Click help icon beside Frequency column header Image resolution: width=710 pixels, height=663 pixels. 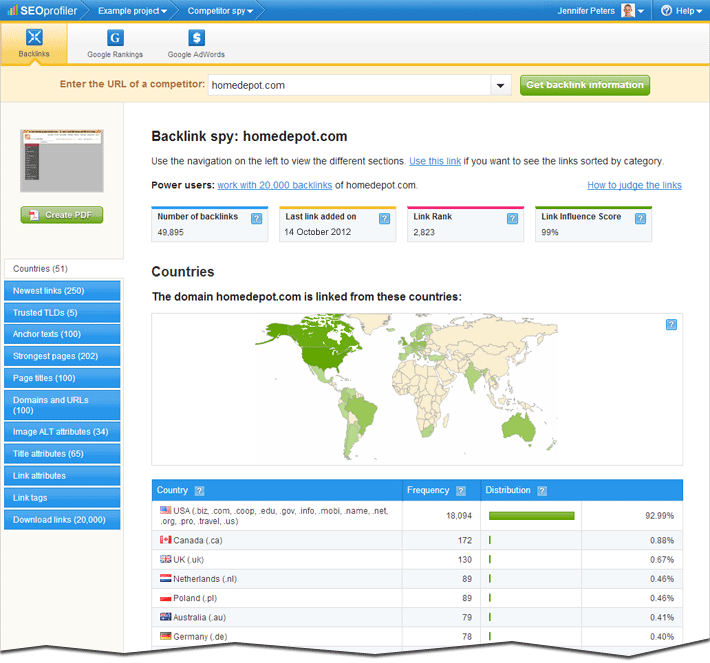tap(461, 491)
